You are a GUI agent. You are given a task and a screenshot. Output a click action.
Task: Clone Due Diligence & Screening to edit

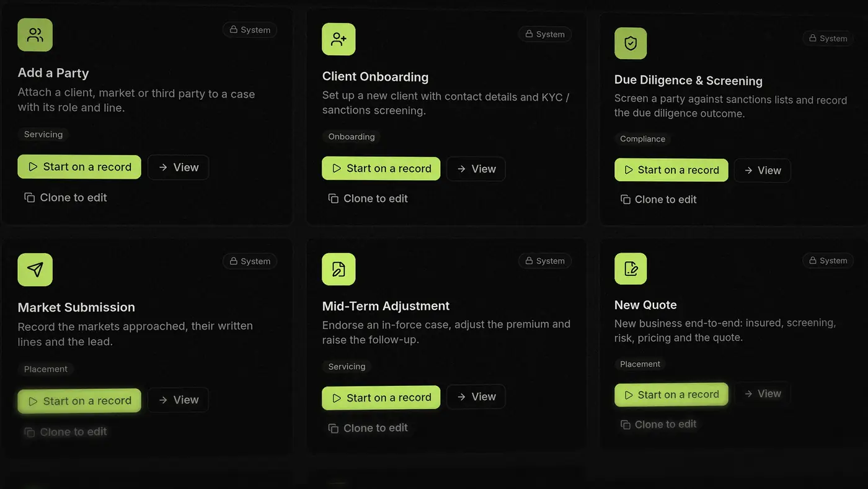tap(658, 200)
